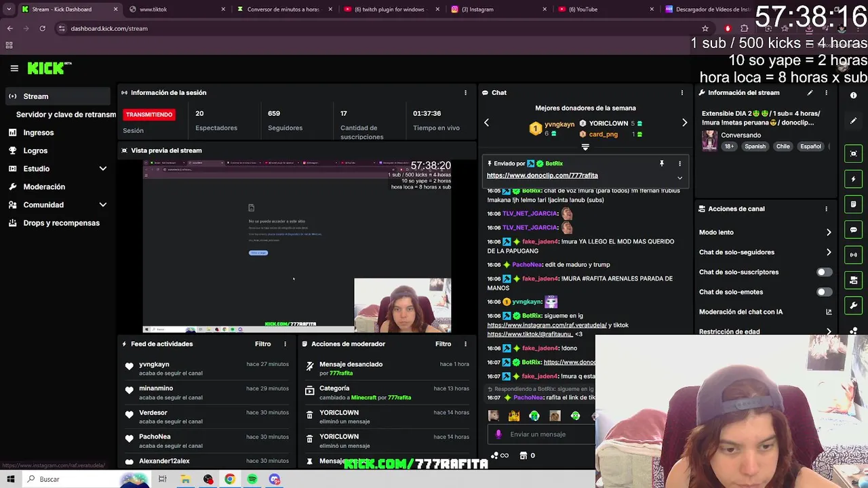Click the screen capture sidebar icon

(854, 154)
